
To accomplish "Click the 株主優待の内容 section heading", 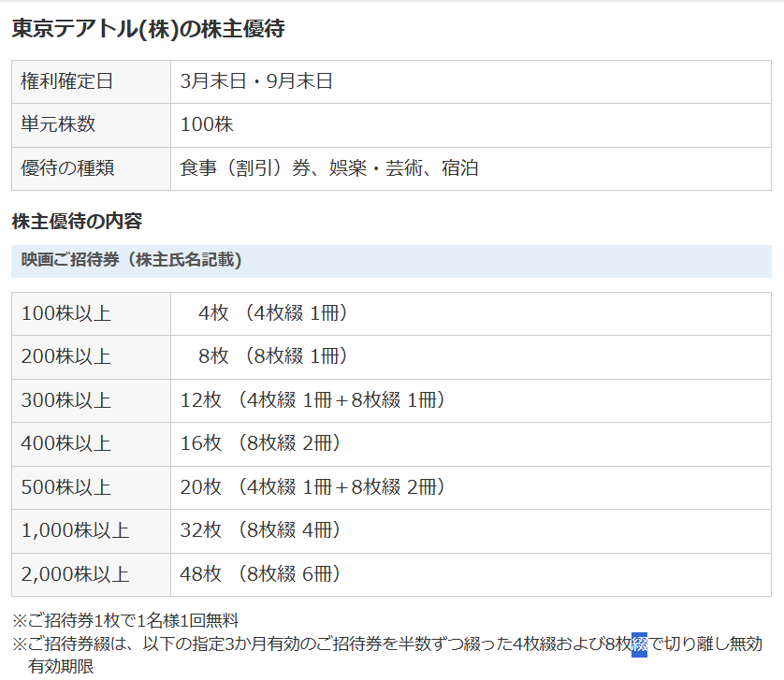I will tap(77, 222).
